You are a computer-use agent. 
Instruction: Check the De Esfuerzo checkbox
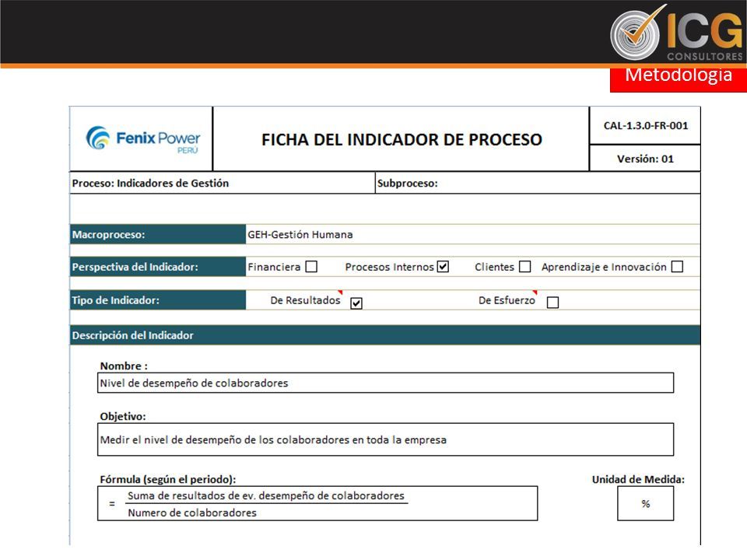tap(552, 303)
